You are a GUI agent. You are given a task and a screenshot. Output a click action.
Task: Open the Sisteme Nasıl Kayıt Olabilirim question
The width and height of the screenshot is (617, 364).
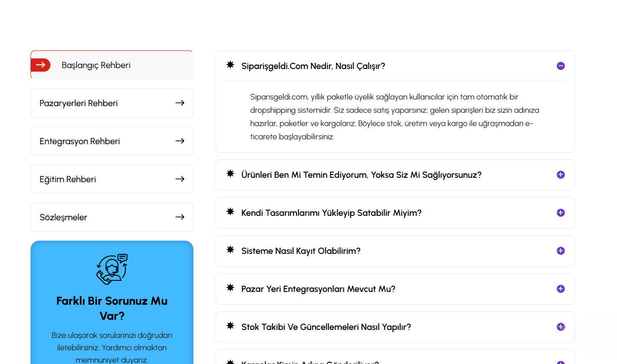(301, 251)
